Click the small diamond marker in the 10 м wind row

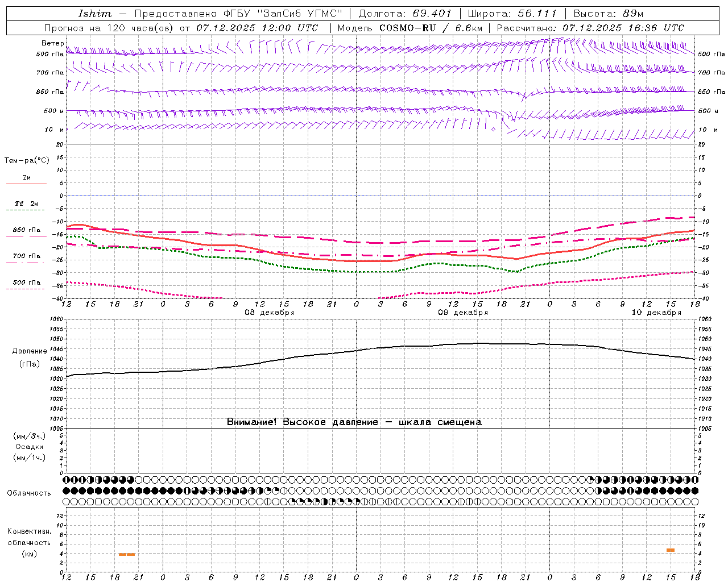point(493,130)
